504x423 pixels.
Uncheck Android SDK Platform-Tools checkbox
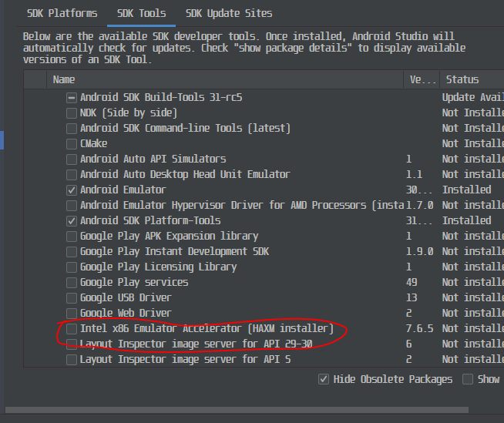[x=72, y=221]
